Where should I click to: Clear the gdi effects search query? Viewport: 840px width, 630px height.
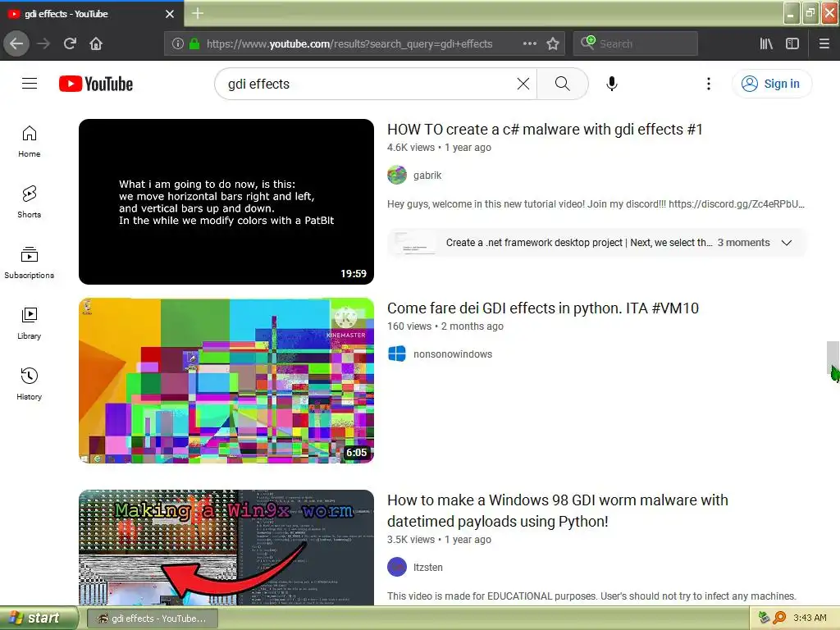coord(523,84)
